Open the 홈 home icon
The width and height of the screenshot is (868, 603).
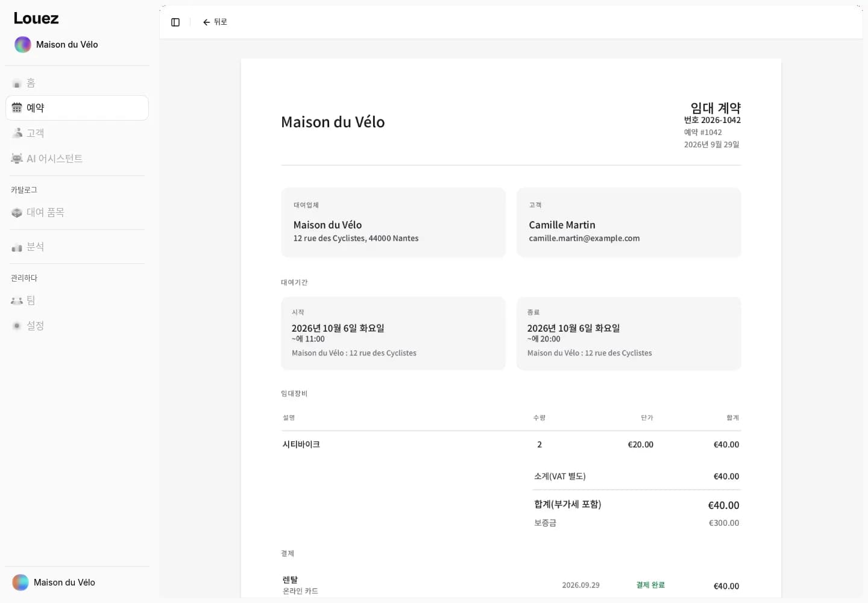click(17, 83)
